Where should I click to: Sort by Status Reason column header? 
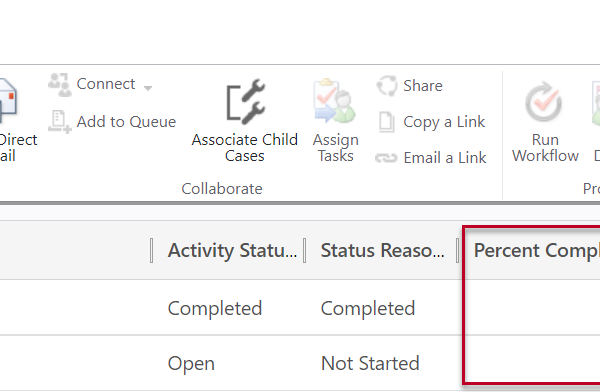point(383,251)
